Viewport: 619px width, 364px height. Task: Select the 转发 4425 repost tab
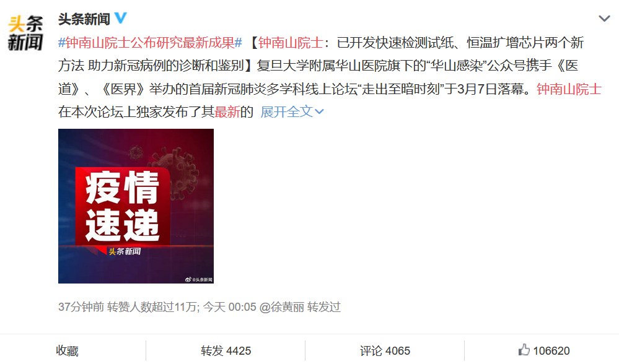click(226, 350)
